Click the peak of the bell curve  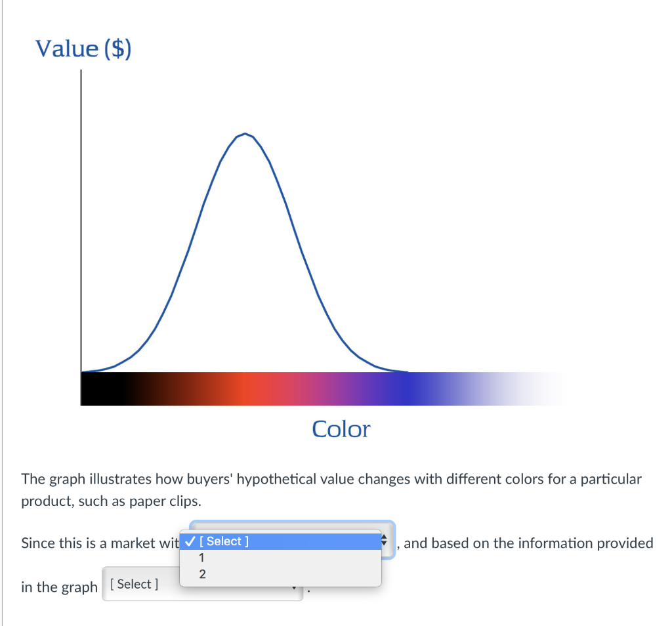[244, 135]
